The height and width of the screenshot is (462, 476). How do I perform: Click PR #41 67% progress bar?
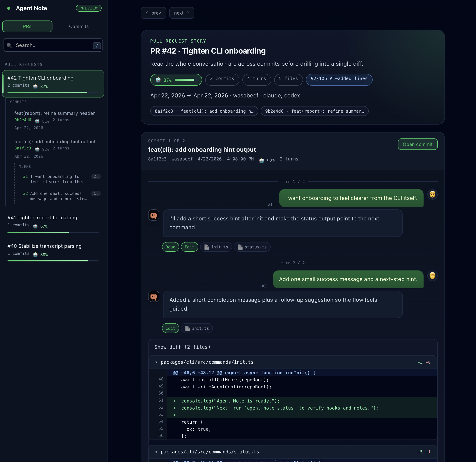point(53,233)
